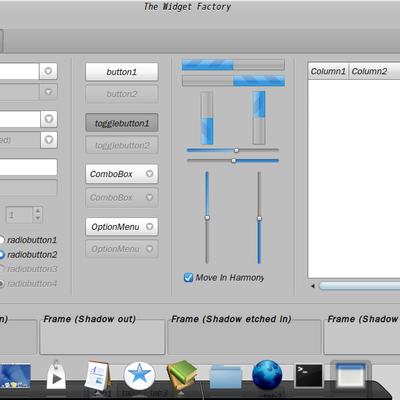Click the top horizontal slider handle
This screenshot has width=400, height=400.
click(236, 150)
